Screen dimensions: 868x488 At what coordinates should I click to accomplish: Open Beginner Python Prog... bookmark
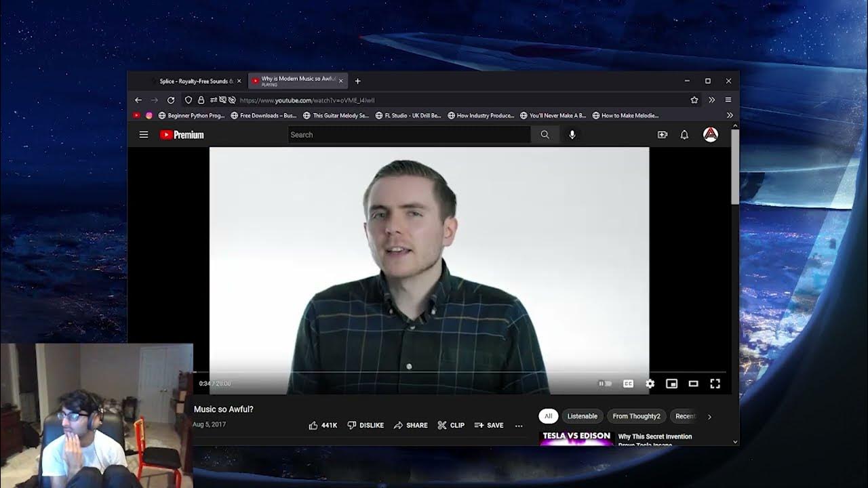(x=191, y=115)
